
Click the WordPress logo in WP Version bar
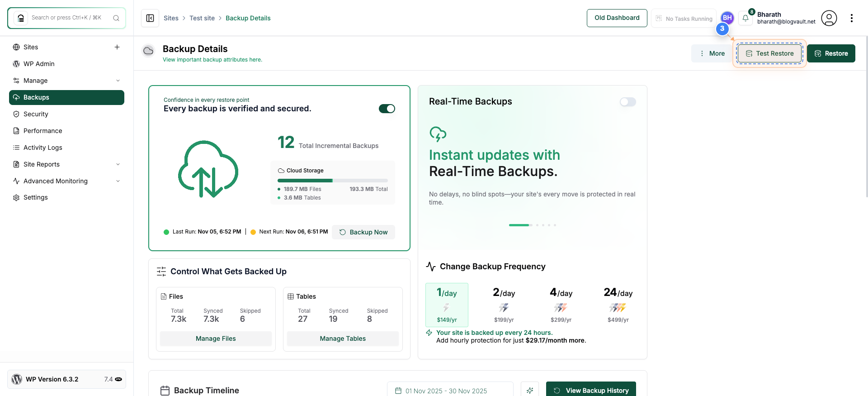[17, 379]
